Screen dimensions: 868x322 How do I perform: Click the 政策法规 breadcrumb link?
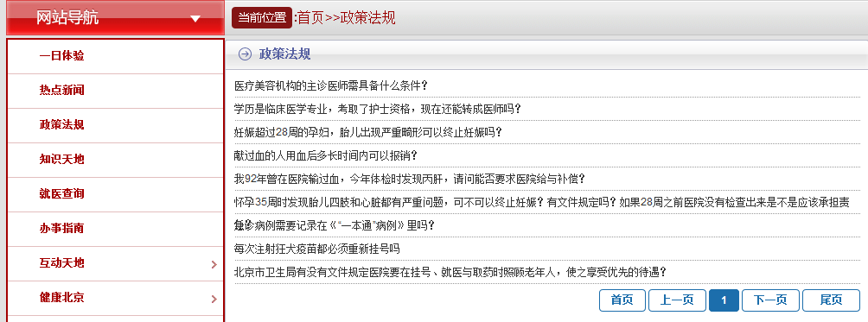point(368,17)
